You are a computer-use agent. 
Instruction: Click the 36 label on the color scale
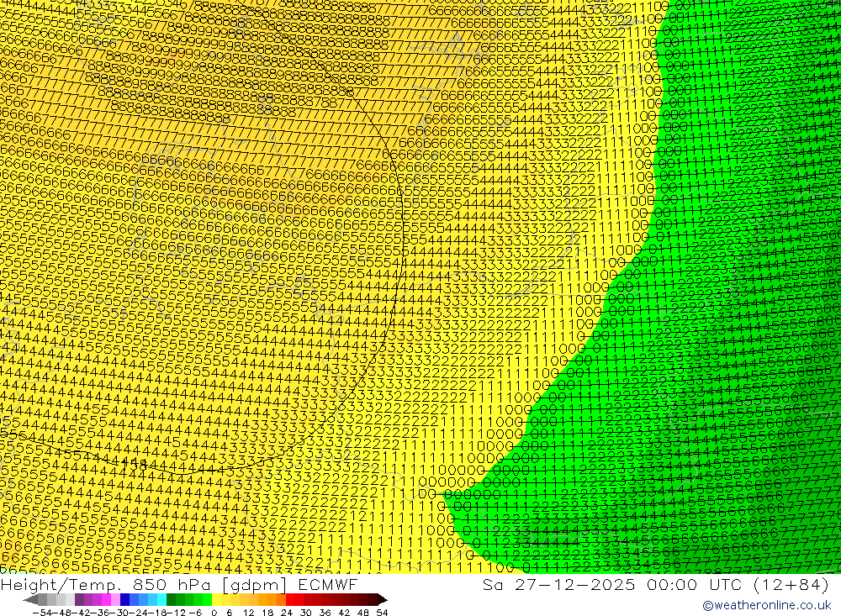[x=325, y=613]
